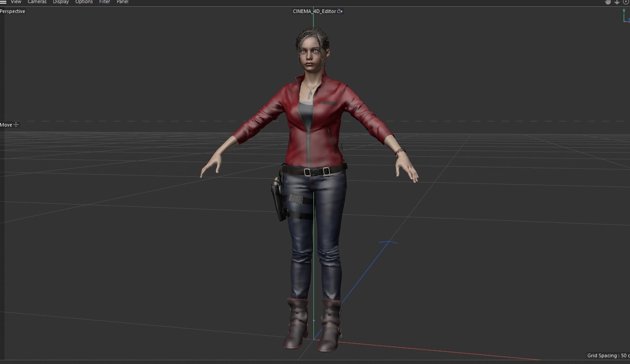Click the move crosshair icon beside Move

pyautogui.click(x=16, y=125)
